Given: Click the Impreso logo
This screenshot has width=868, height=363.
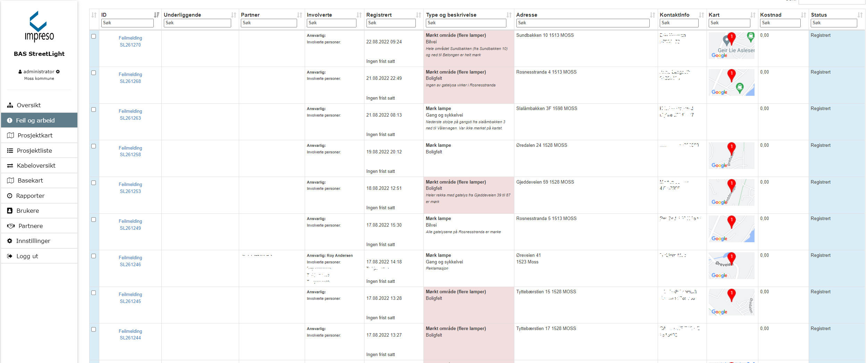Looking at the screenshot, I should click(39, 27).
